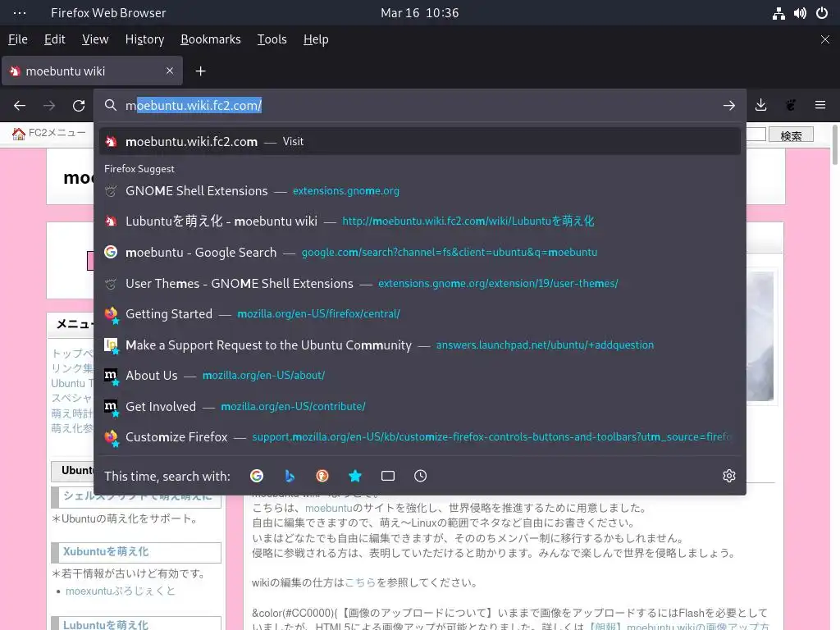
Task: Click the magnifier icon in URL bar
Action: tap(111, 106)
